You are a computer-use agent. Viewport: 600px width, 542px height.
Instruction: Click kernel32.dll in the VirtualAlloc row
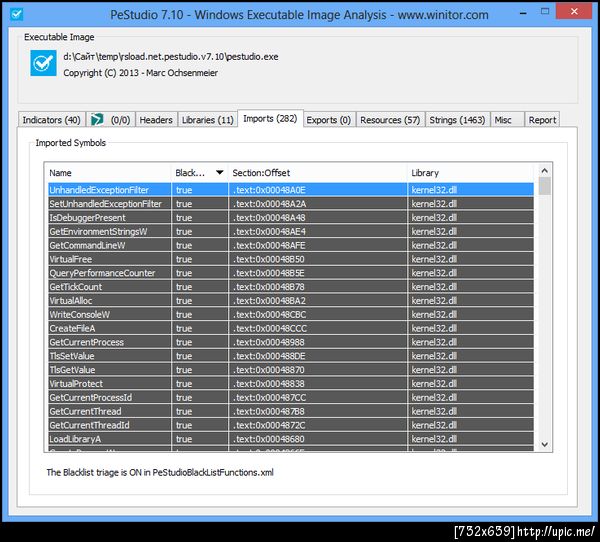470,300
